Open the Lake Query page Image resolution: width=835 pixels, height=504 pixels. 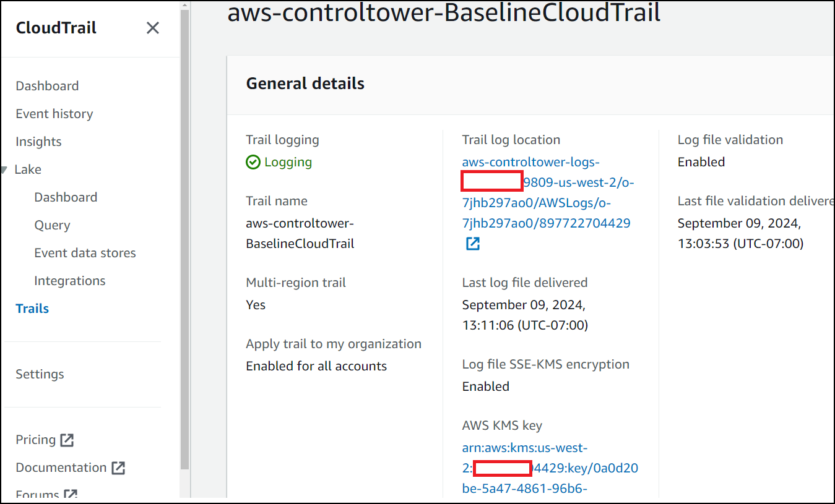pos(52,225)
